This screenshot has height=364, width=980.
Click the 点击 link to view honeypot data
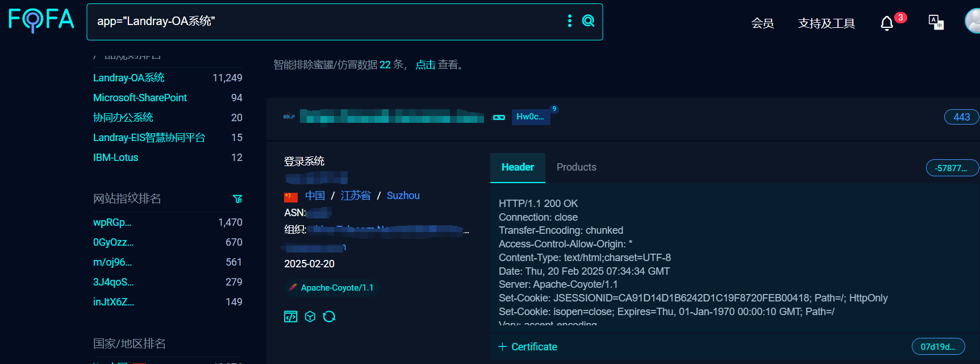click(426, 65)
